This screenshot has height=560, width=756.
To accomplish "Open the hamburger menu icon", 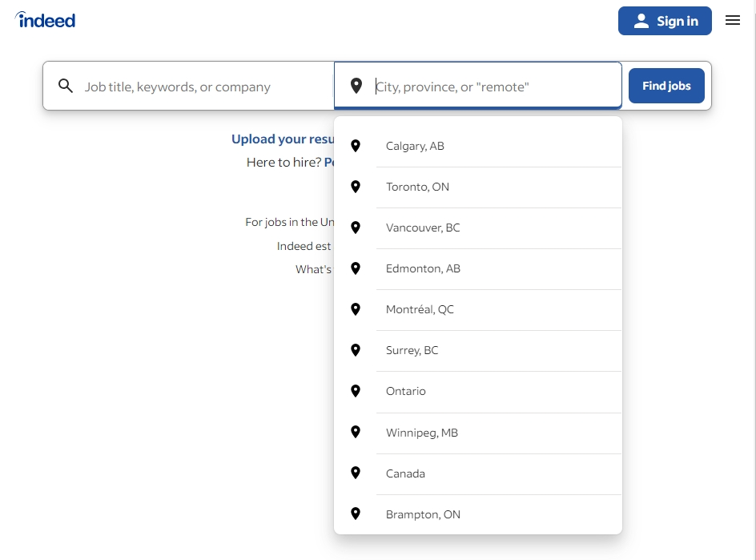I will (x=733, y=21).
